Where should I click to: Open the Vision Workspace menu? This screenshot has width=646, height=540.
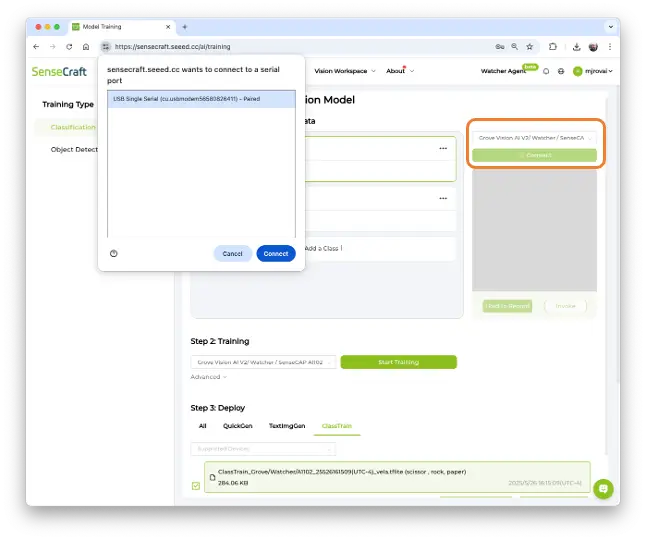(345, 71)
